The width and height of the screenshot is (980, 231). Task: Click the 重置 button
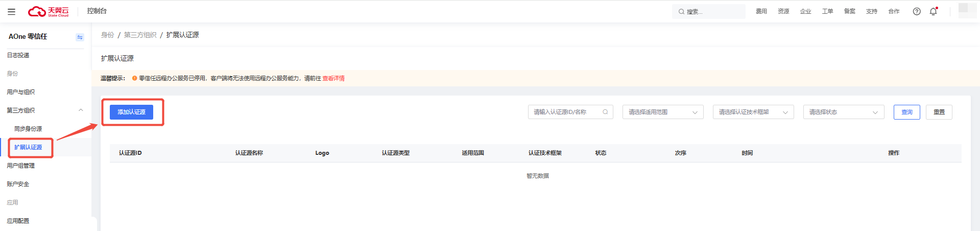point(939,112)
